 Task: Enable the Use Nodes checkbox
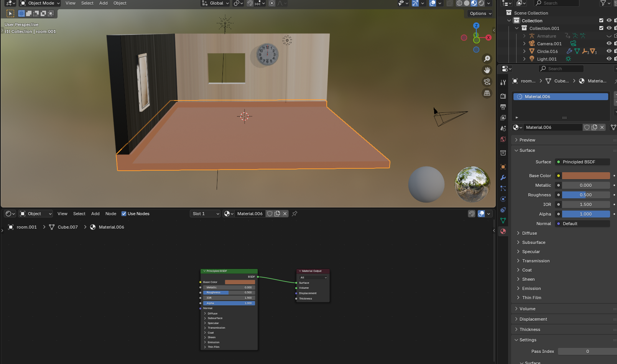124,214
